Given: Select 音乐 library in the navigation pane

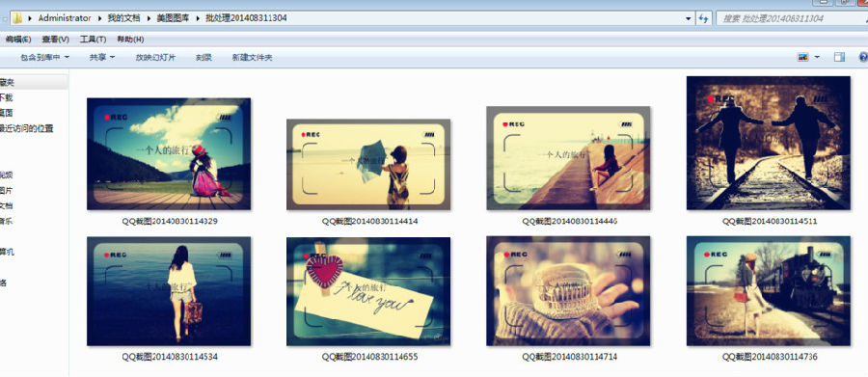Looking at the screenshot, I should [6, 221].
